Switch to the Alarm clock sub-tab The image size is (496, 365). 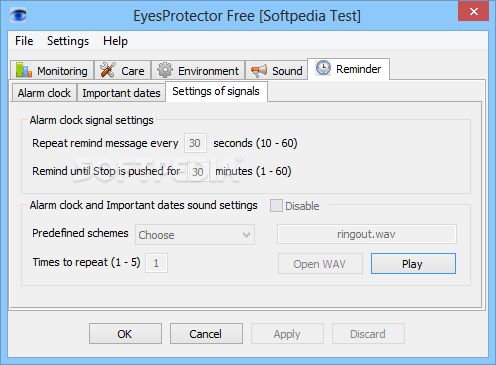point(44,93)
